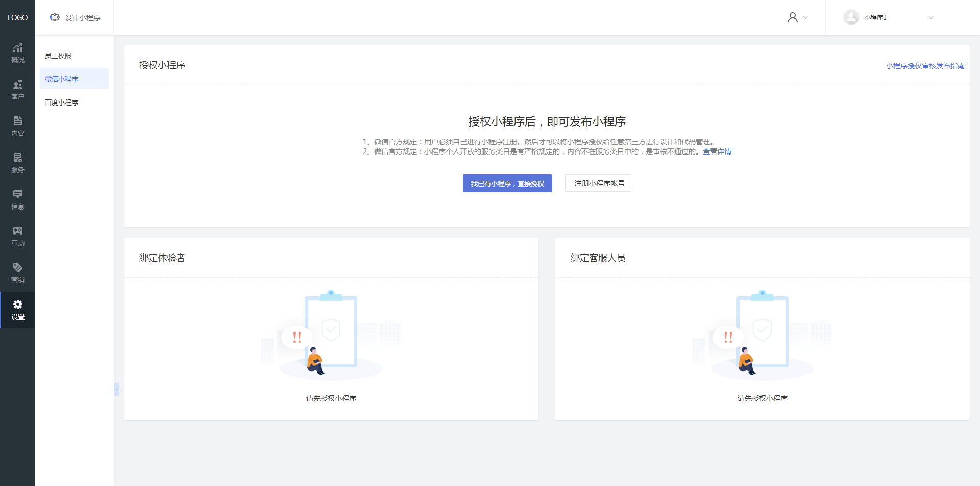This screenshot has width=980, height=486.
Task: Click 请先授权小程序 text under 绑定客服人员
Action: (x=763, y=398)
